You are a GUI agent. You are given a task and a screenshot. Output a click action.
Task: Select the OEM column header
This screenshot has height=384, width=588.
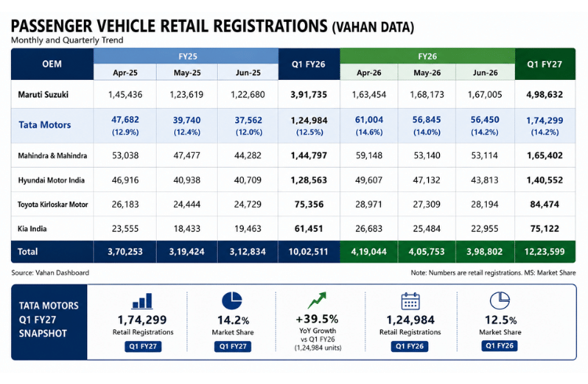coord(52,64)
